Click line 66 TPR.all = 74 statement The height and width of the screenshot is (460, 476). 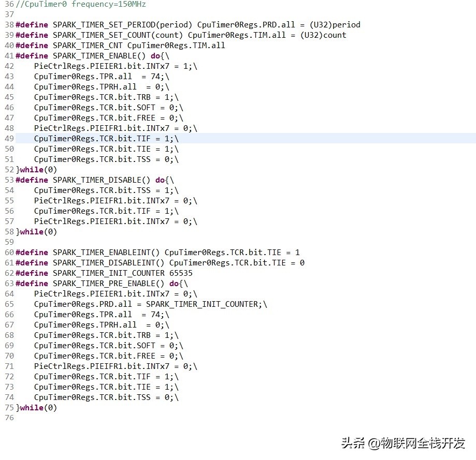(102, 315)
